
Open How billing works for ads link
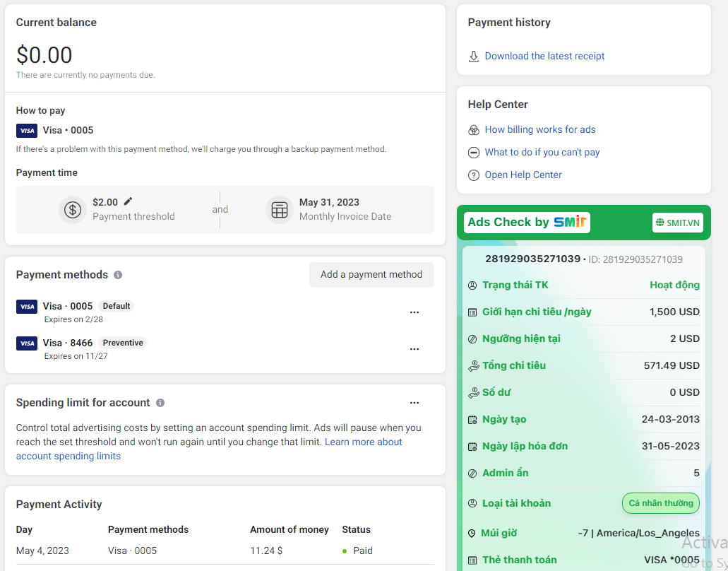(540, 129)
